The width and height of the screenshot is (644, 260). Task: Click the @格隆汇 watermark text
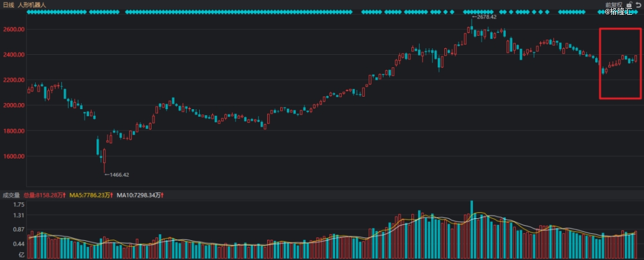pos(618,11)
